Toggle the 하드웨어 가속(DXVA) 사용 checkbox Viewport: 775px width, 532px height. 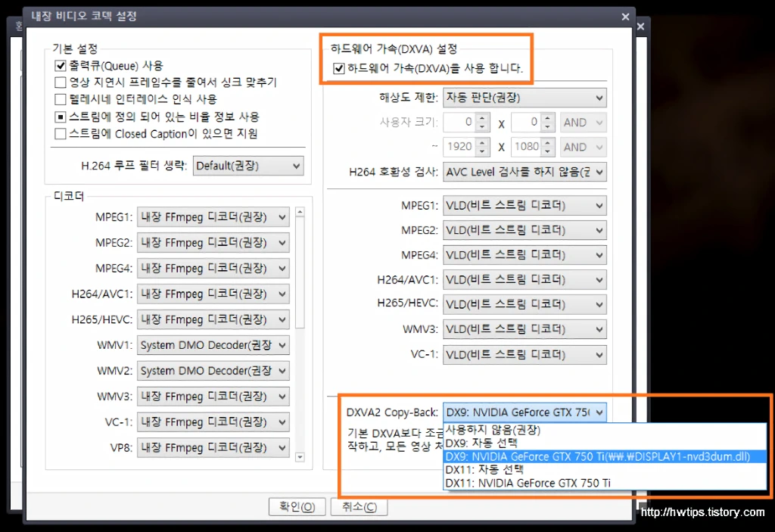[x=338, y=68]
